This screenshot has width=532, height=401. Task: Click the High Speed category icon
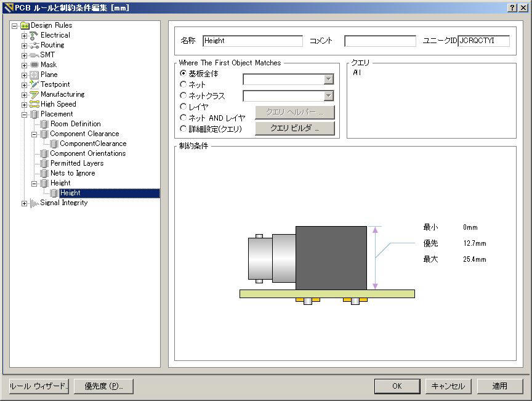tap(34, 104)
